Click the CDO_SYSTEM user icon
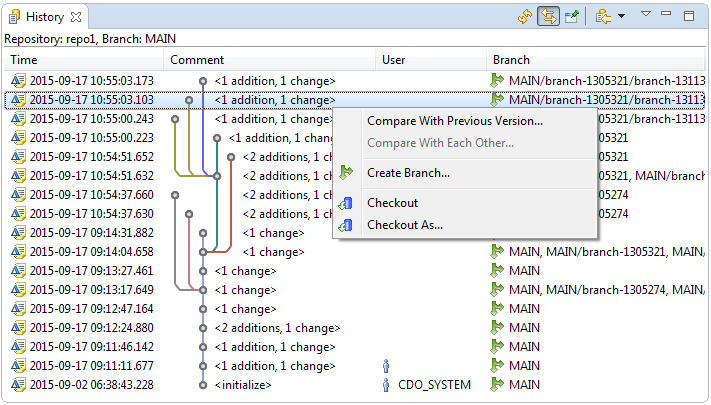 pyautogui.click(x=387, y=385)
